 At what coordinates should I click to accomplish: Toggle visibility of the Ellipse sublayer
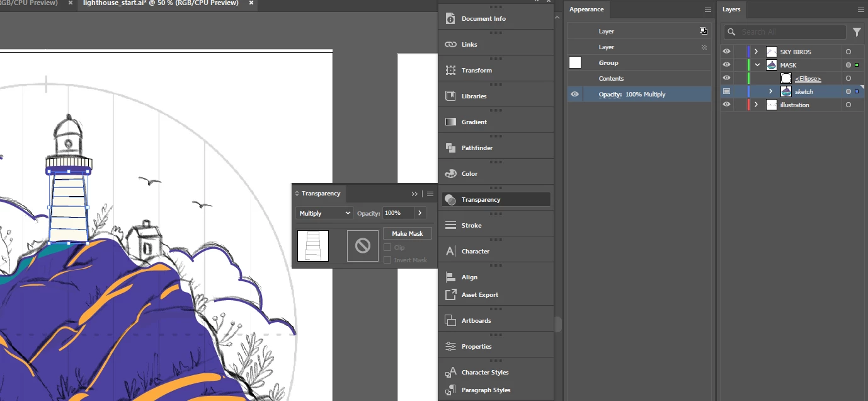(x=727, y=78)
